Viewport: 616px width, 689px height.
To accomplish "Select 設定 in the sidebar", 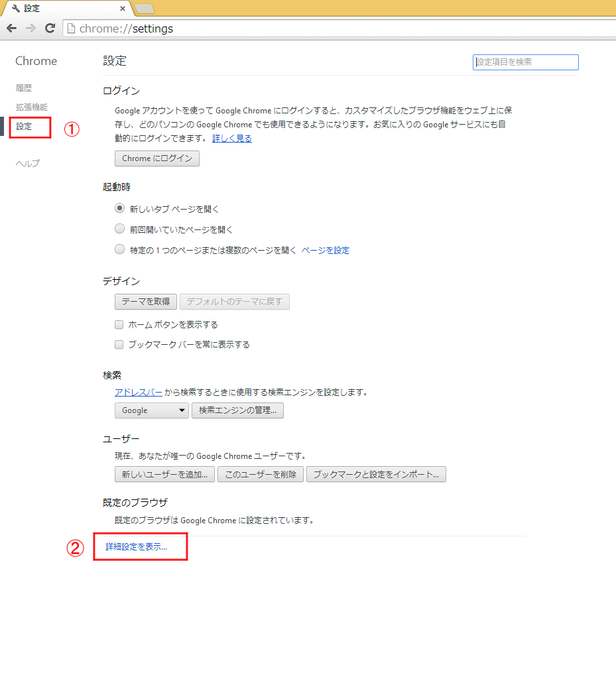I will 24,127.
